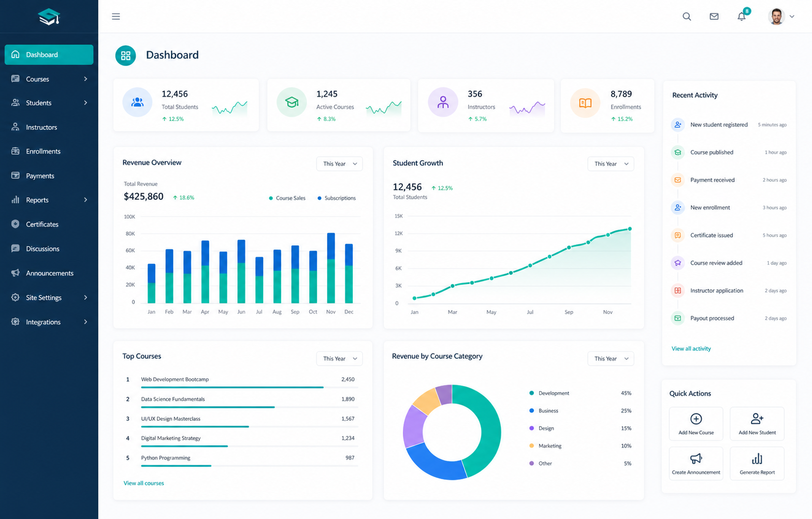Click the user profile avatar
The image size is (812, 519).
click(x=776, y=17)
